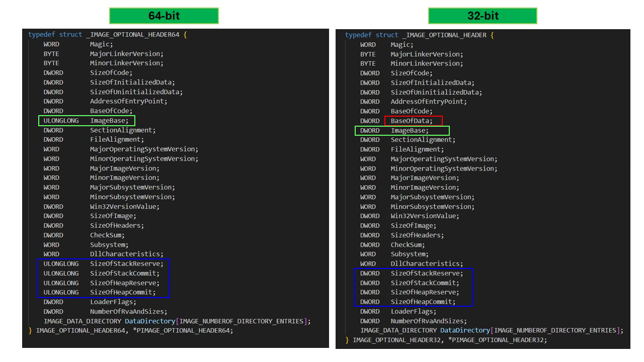Viewport: 644px width, 362px height.
Task: Select "_IMAGE_OPTIONAL_HEADER64" in the typedef struct line
Action: coord(133,35)
